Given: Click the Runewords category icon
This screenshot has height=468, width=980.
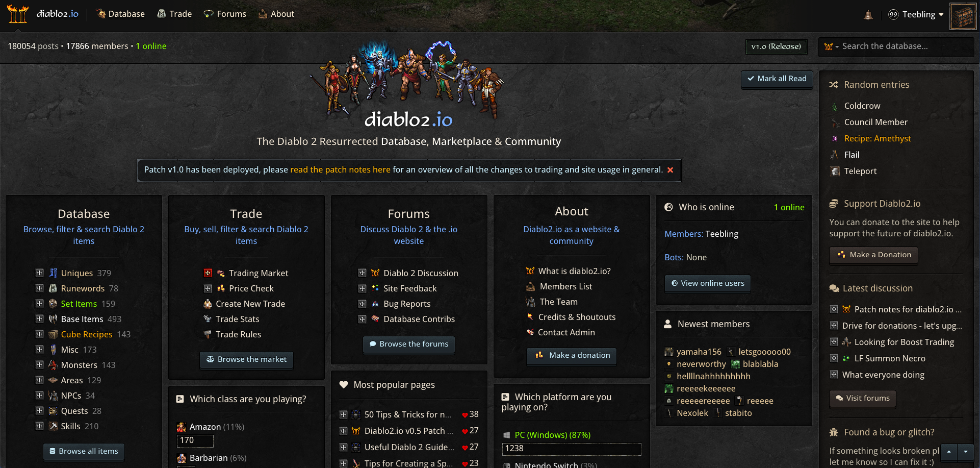Looking at the screenshot, I should [x=53, y=288].
